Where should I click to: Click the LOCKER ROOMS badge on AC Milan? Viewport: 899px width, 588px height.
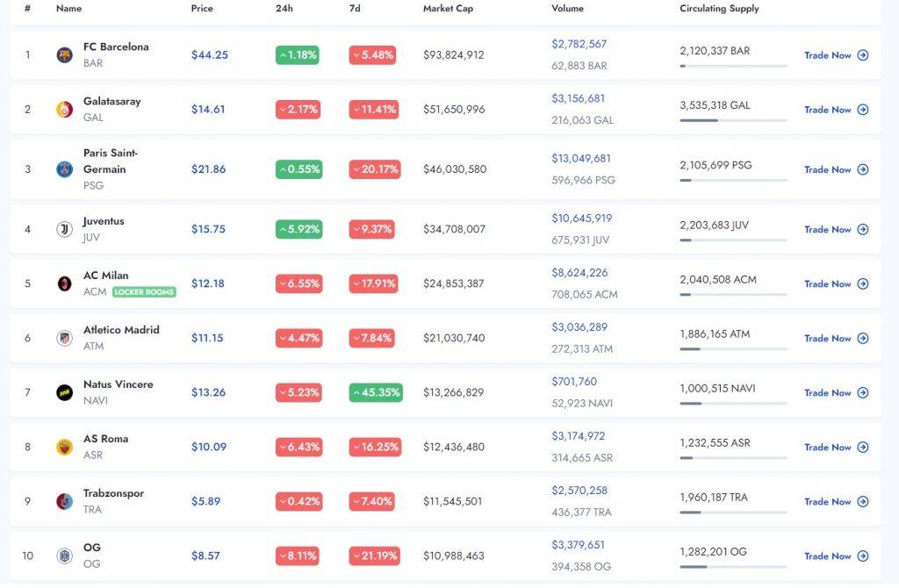click(144, 292)
